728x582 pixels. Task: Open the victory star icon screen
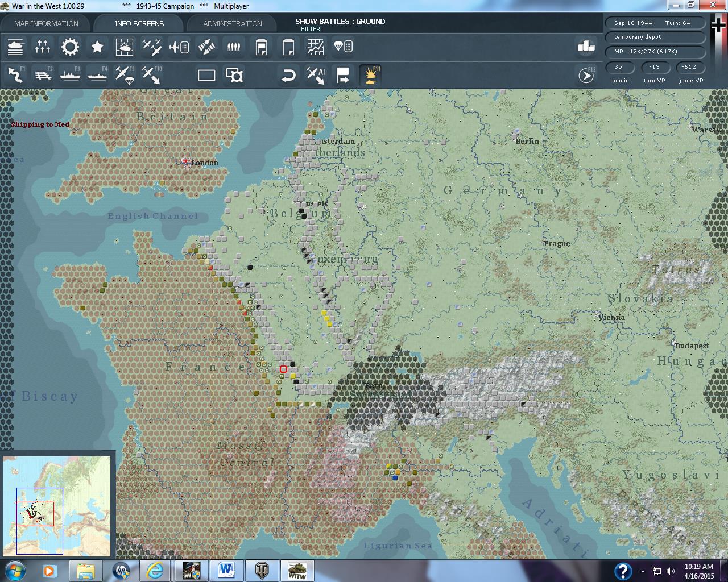tap(97, 47)
